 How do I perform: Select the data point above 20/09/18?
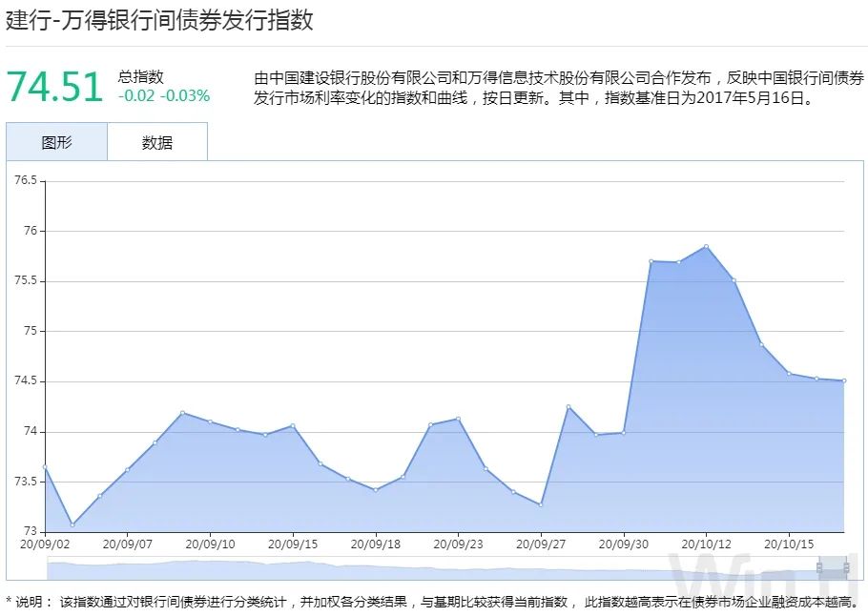pos(376,490)
